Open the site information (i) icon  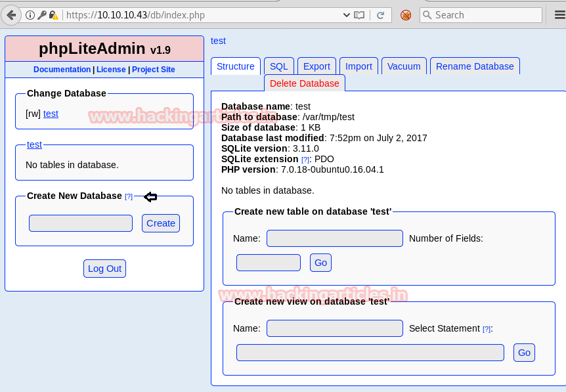point(30,15)
